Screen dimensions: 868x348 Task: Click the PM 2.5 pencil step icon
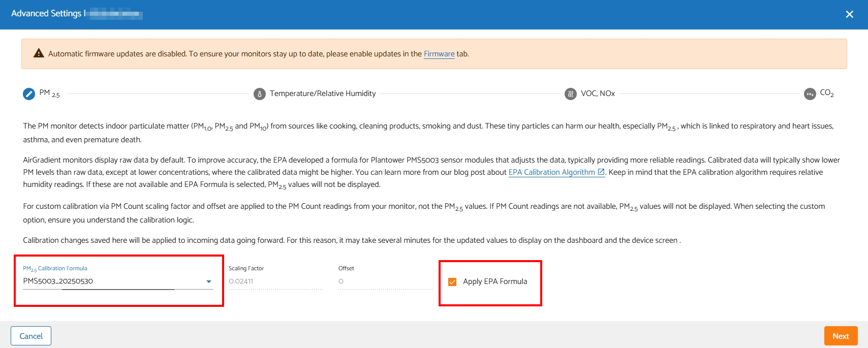(29, 94)
